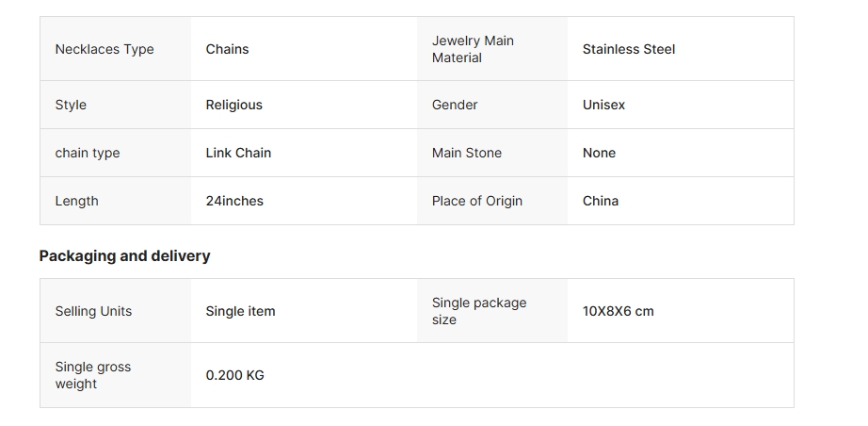Select the Chains value text

pyautogui.click(x=227, y=49)
